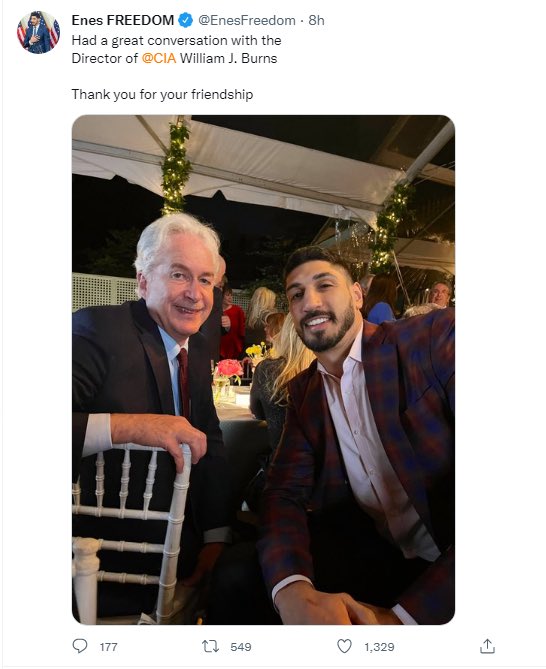
Task: Open the @CIA mention link
Action: point(159,58)
